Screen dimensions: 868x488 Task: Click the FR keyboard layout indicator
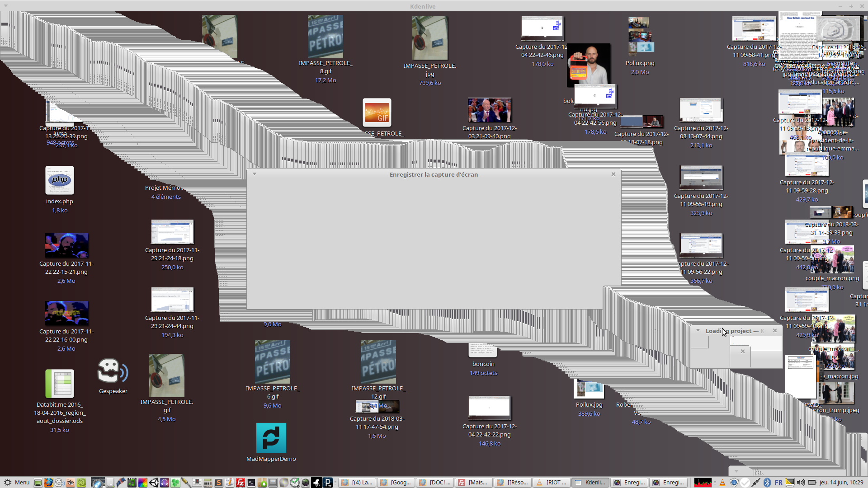(x=778, y=483)
